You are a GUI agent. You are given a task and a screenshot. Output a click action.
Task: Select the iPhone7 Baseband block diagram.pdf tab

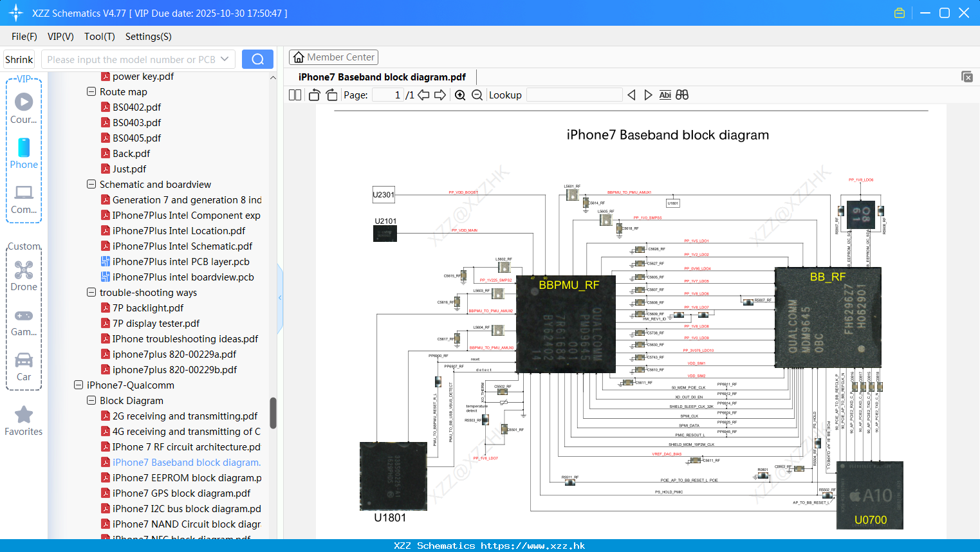pos(382,77)
